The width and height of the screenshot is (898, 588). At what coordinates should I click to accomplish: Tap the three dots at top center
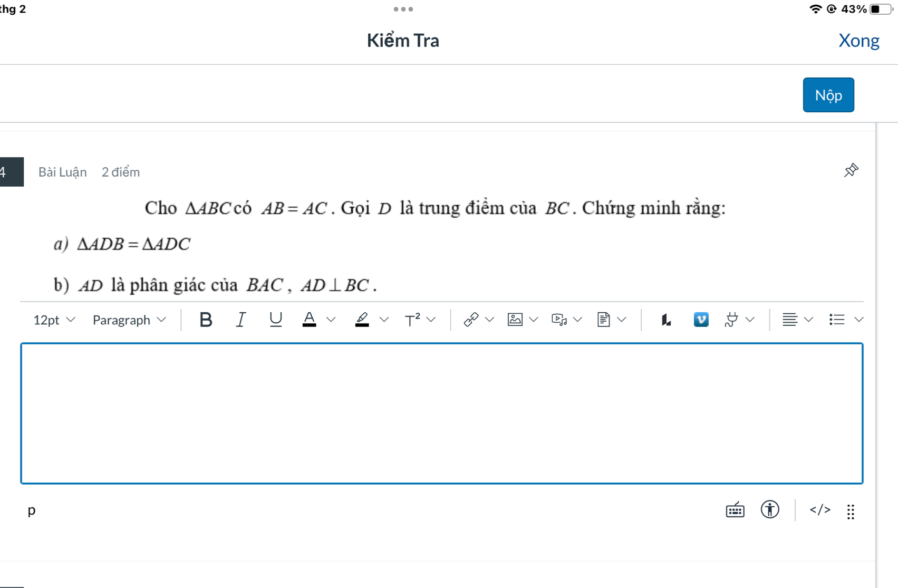[x=403, y=9]
